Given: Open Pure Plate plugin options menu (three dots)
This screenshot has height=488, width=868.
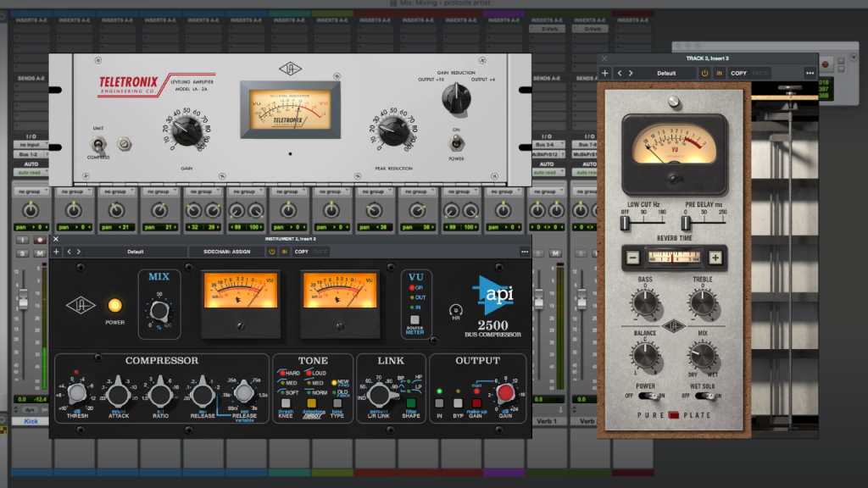Looking at the screenshot, I should [810, 73].
